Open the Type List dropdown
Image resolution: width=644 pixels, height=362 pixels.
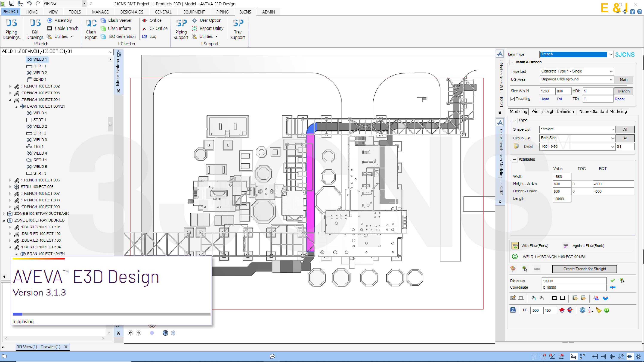point(611,71)
